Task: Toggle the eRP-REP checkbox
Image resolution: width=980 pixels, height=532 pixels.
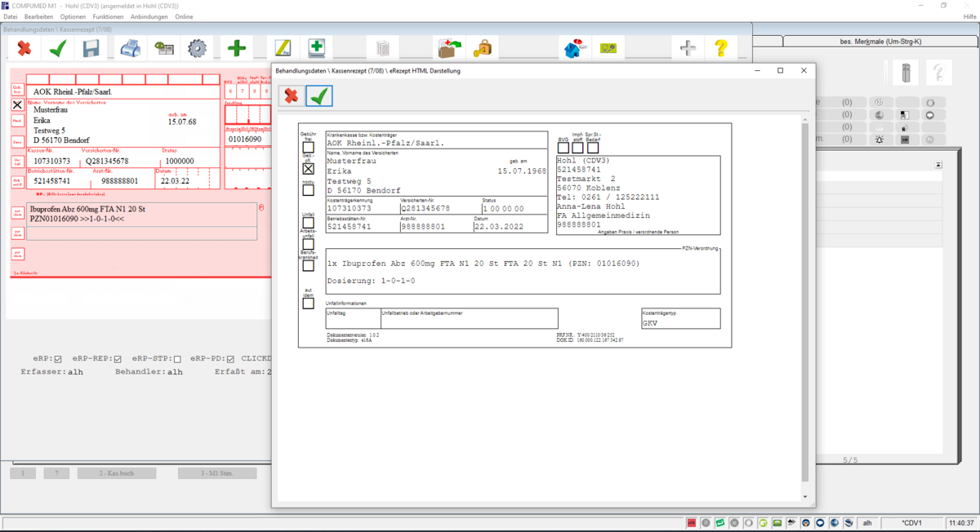Action: point(118,359)
